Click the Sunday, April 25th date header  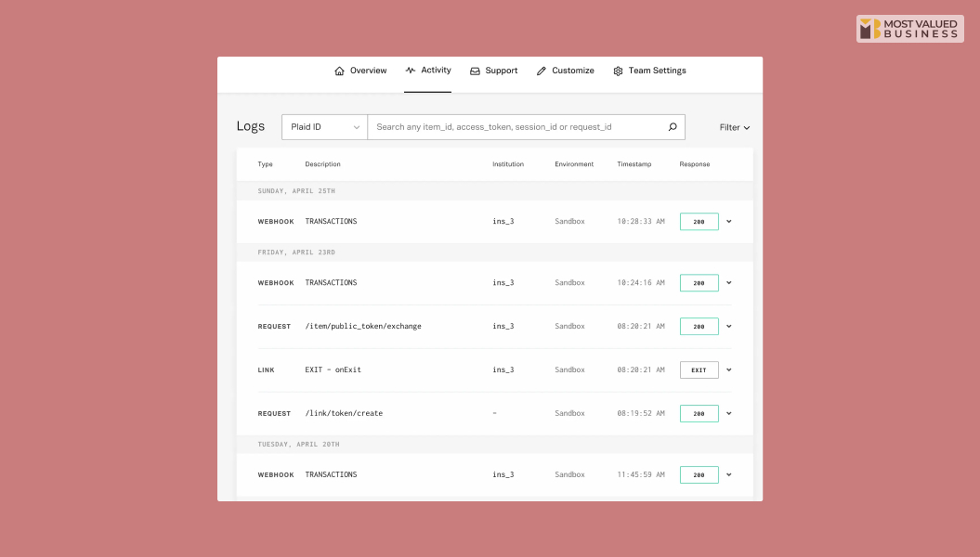tap(296, 191)
